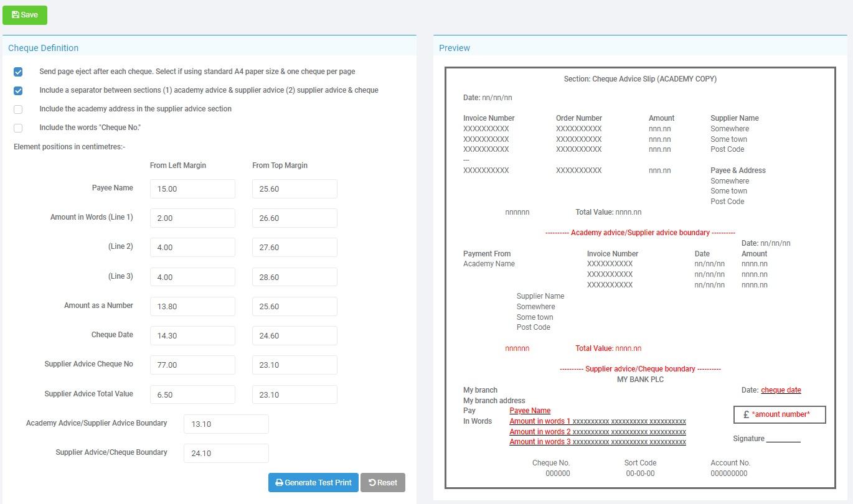Click "MY BANK PLC" text in preview

[640, 380]
